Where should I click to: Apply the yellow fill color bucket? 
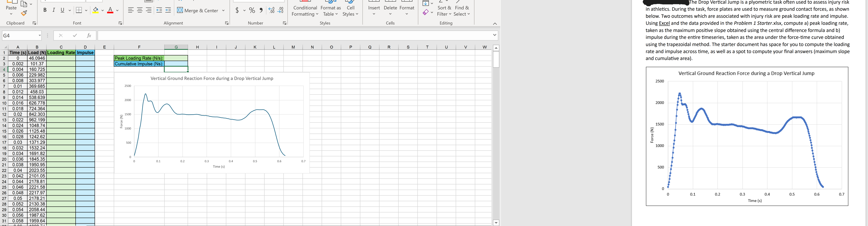tap(96, 10)
